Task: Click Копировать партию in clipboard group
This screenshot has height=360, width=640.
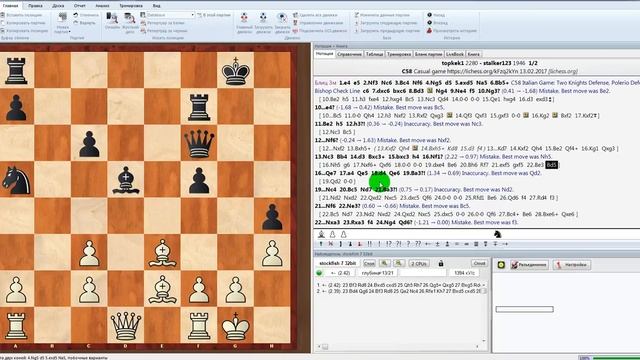Action: click(x=23, y=23)
